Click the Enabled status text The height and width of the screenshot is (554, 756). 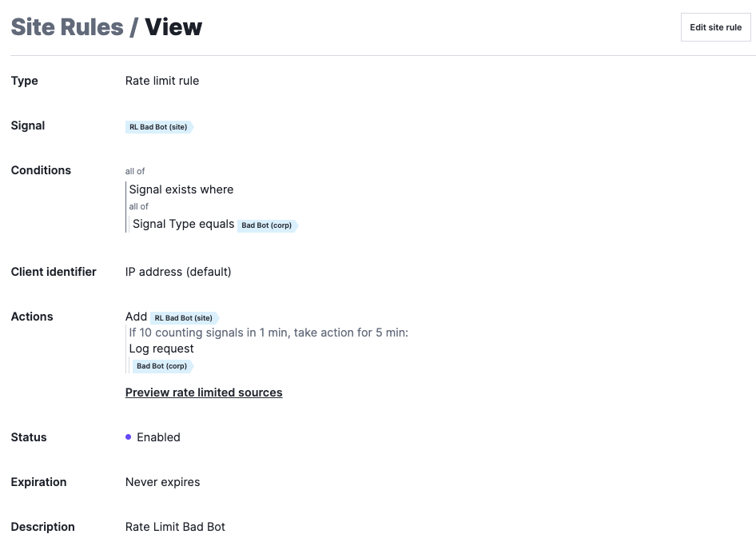158,437
